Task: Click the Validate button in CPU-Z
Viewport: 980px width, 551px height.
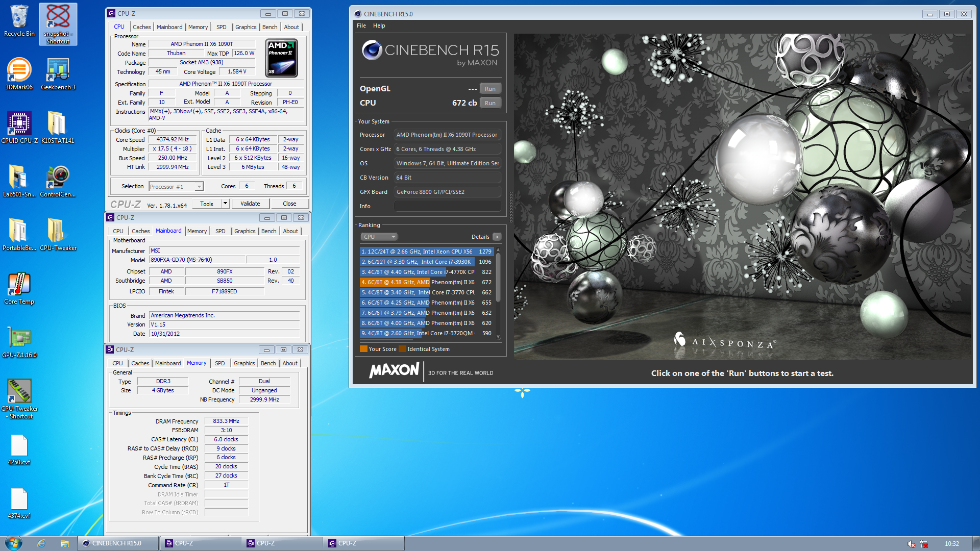Action: click(x=250, y=204)
